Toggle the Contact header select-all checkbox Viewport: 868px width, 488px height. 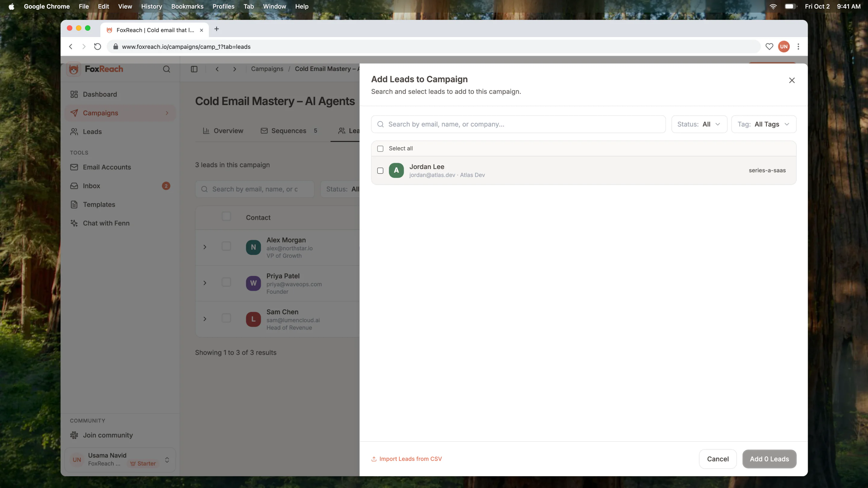(226, 216)
